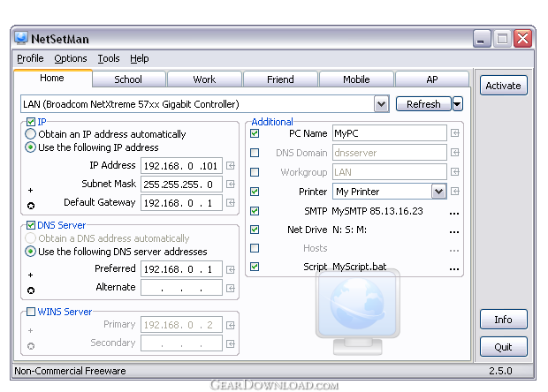Switch to the AP profile tab
The image size is (548, 392).
[x=432, y=79]
